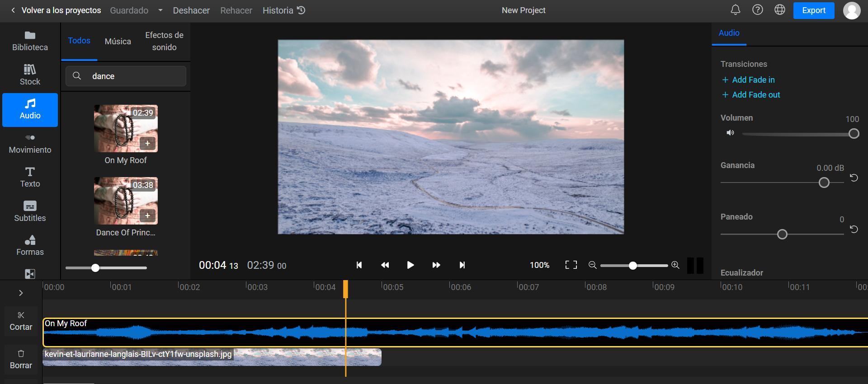Open the preview zoom 100% selector

[x=539, y=265]
